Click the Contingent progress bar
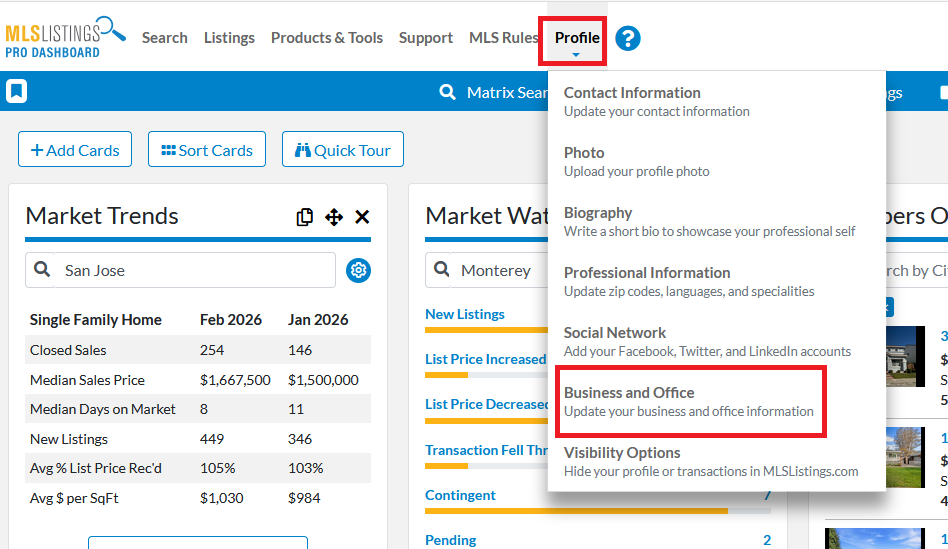 point(597,511)
